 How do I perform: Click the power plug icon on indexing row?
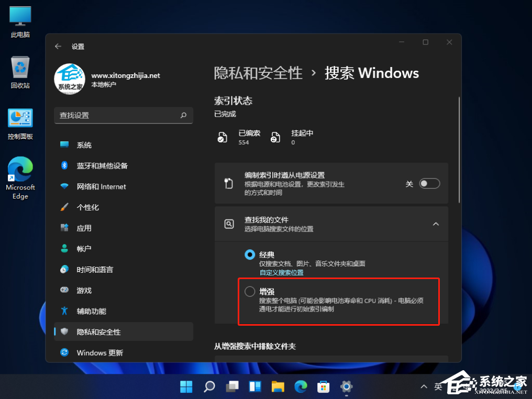point(229,183)
